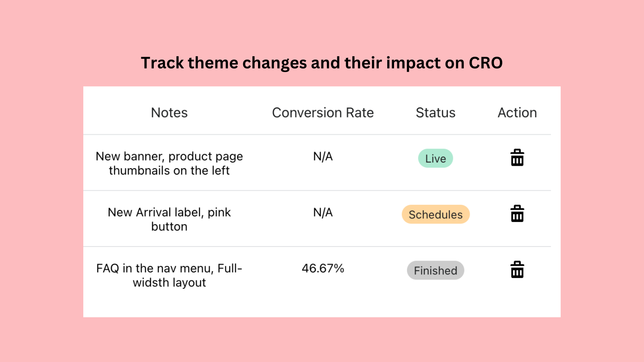Click empty white area below the Finished row
Viewport: 644px width, 362px height.
coord(322,304)
